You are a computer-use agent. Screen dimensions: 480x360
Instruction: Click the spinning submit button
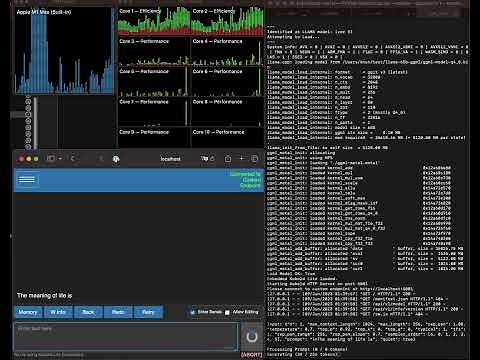click(252, 336)
